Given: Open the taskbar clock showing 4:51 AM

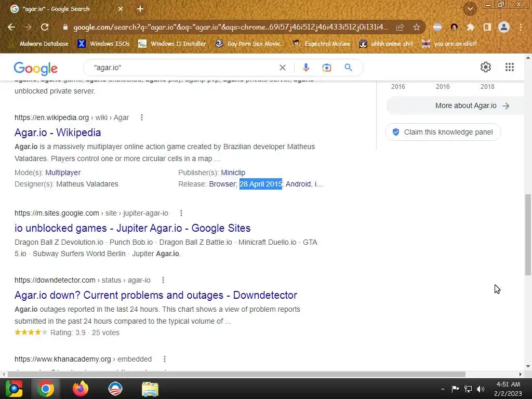Looking at the screenshot, I should point(508,389).
